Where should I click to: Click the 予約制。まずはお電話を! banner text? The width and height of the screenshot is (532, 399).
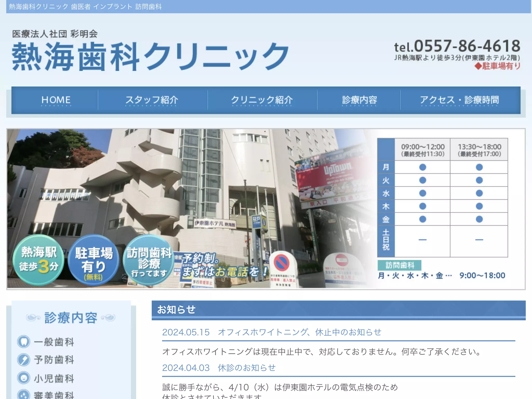tap(225, 265)
